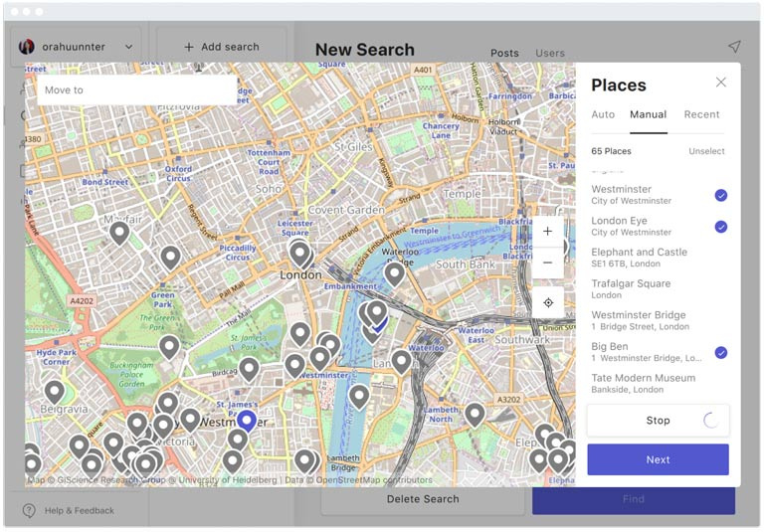The image size is (764, 532).
Task: Click the map pin near Mayfair
Action: (x=119, y=234)
